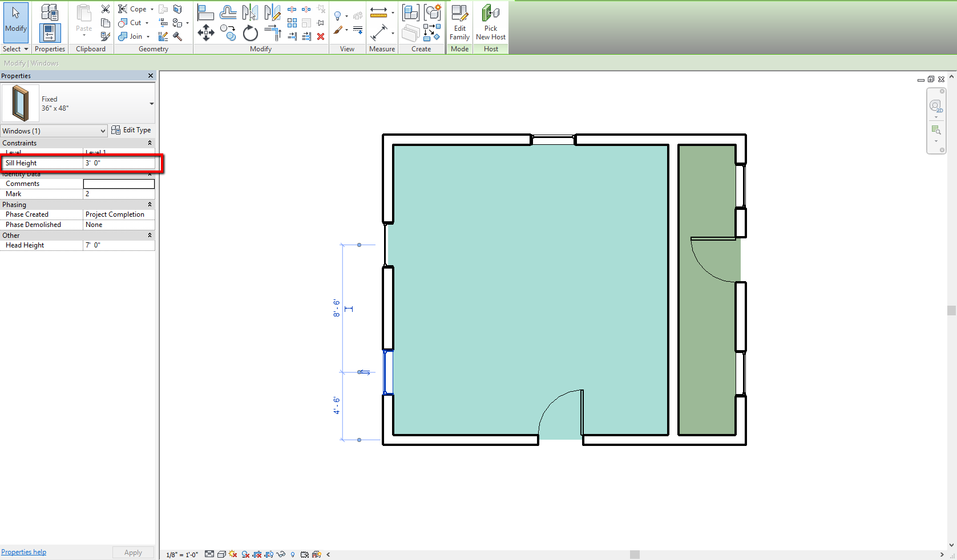Select the Mirror - Pick Axis tool
Viewport: 957px width, 560px height.
[x=250, y=12]
